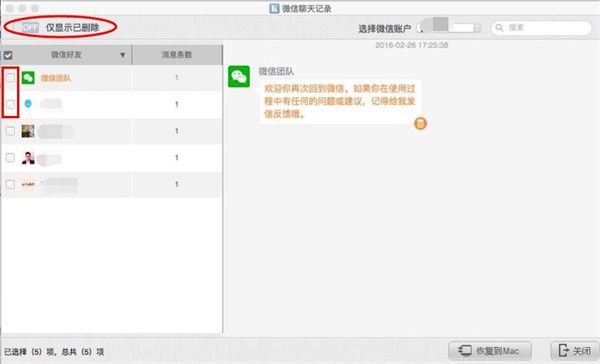
Task: Check the box beside the blue circle avatar contact
Action: click(x=10, y=104)
